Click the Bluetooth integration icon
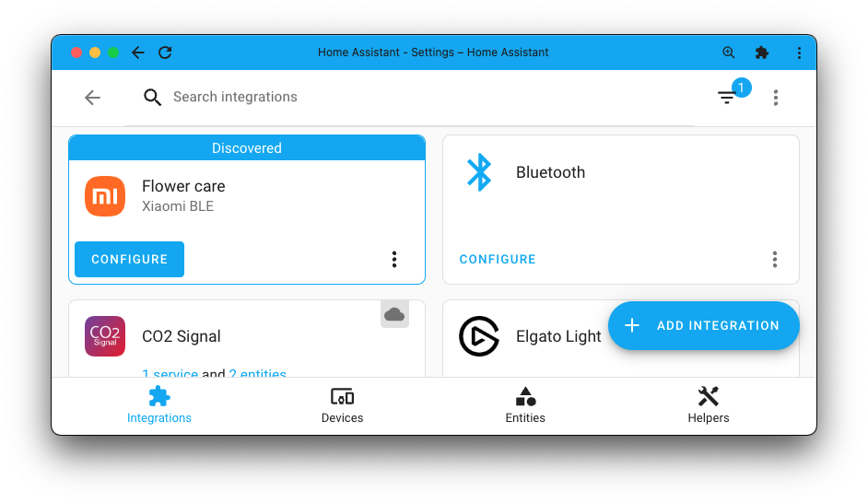Viewport: 868px width, 503px height. [x=478, y=172]
